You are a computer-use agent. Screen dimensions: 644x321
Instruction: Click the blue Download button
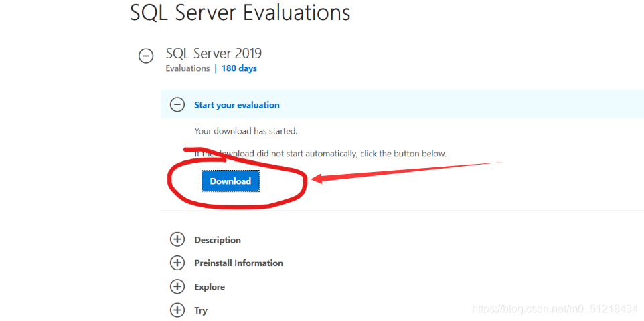[230, 181]
